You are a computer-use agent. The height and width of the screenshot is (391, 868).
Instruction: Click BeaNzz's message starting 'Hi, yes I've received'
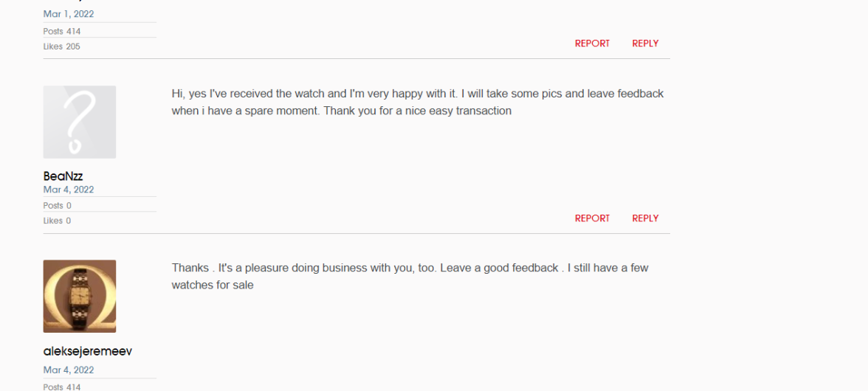tap(417, 94)
